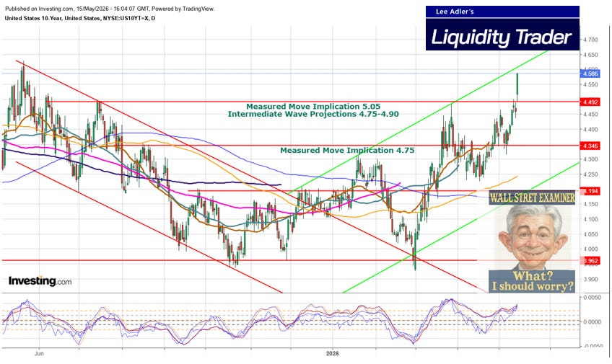Click the 'Lee Adler's' banner strip
This screenshot has height=364, width=612.
point(502,12)
